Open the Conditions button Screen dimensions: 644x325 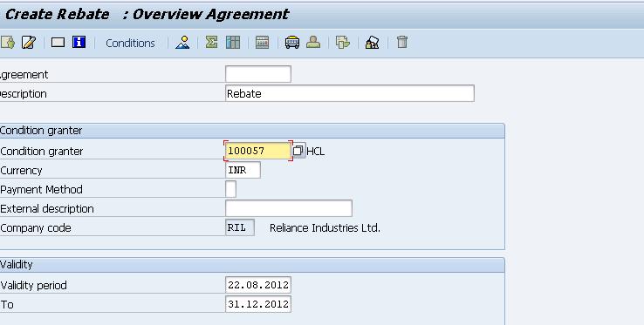click(130, 43)
